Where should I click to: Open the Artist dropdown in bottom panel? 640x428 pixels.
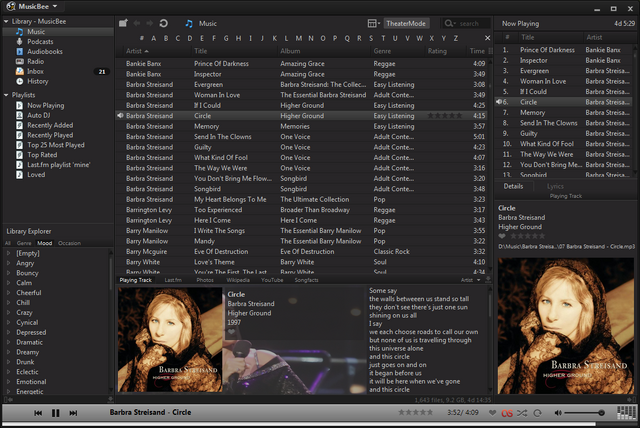pyautogui.click(x=470, y=280)
